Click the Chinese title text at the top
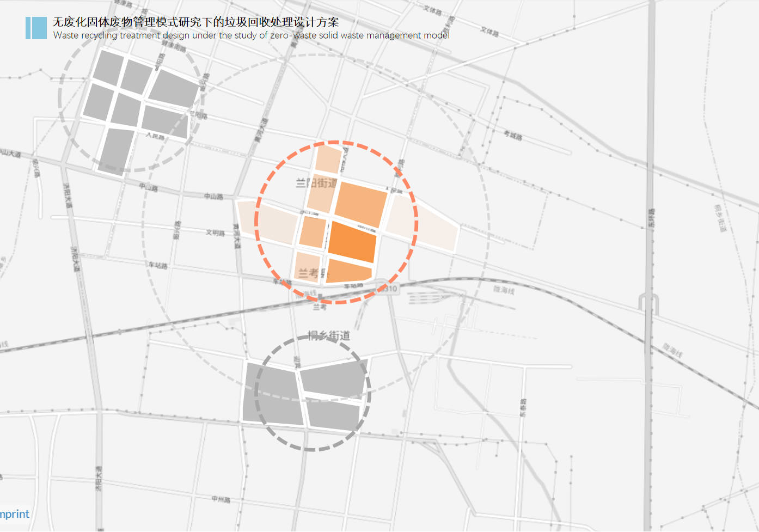The width and height of the screenshot is (759, 532). pyautogui.click(x=195, y=22)
